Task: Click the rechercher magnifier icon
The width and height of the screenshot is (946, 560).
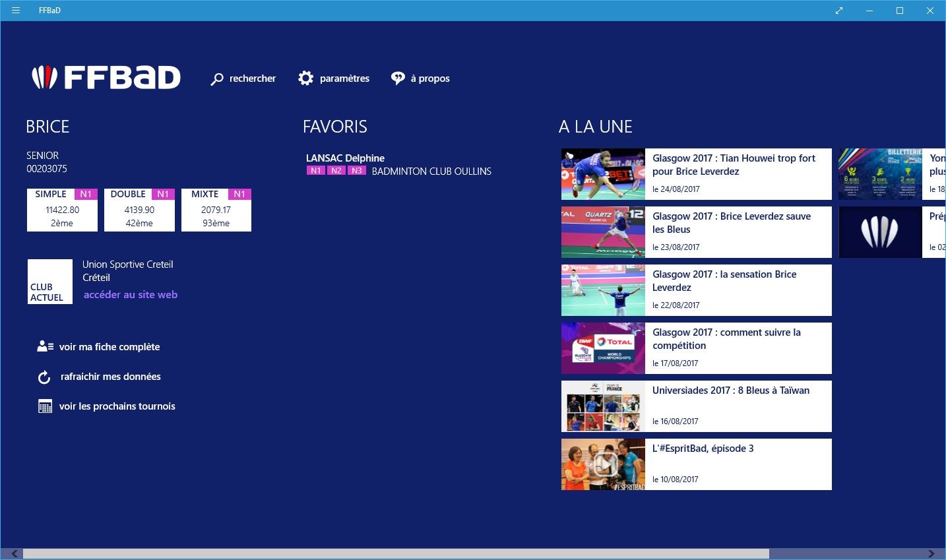Action: point(217,79)
